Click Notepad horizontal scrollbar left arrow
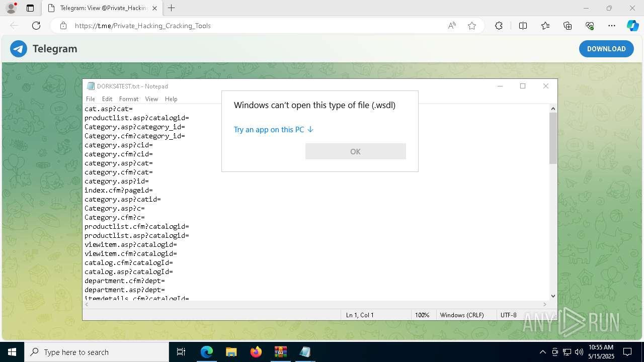 click(x=87, y=304)
